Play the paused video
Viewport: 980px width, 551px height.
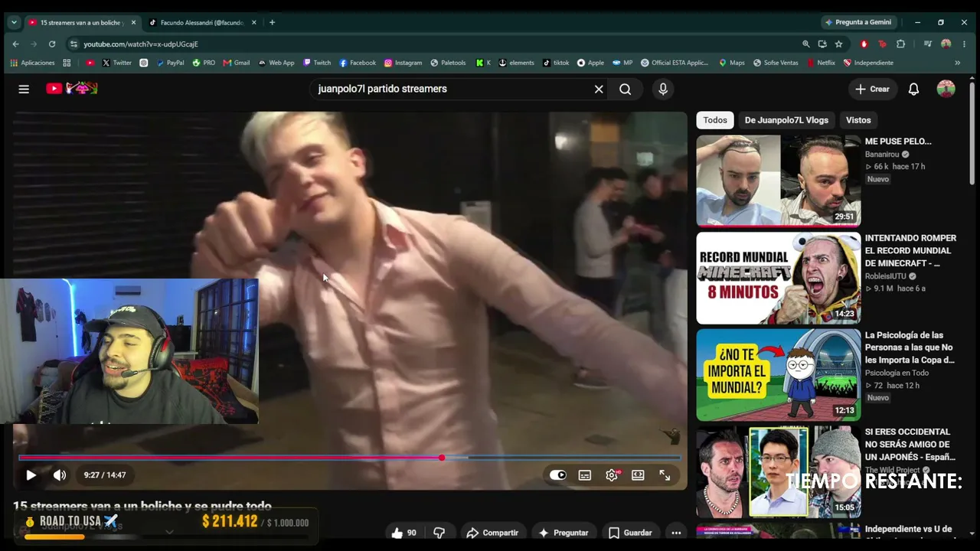pos(31,475)
